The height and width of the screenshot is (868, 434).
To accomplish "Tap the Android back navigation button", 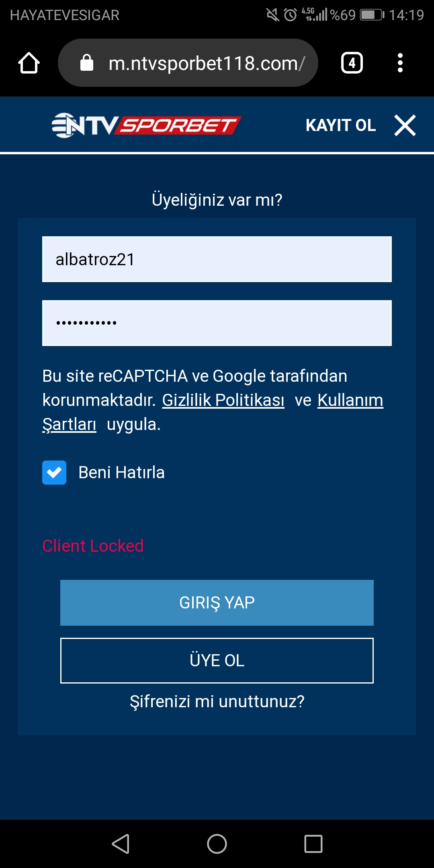I will tap(121, 843).
